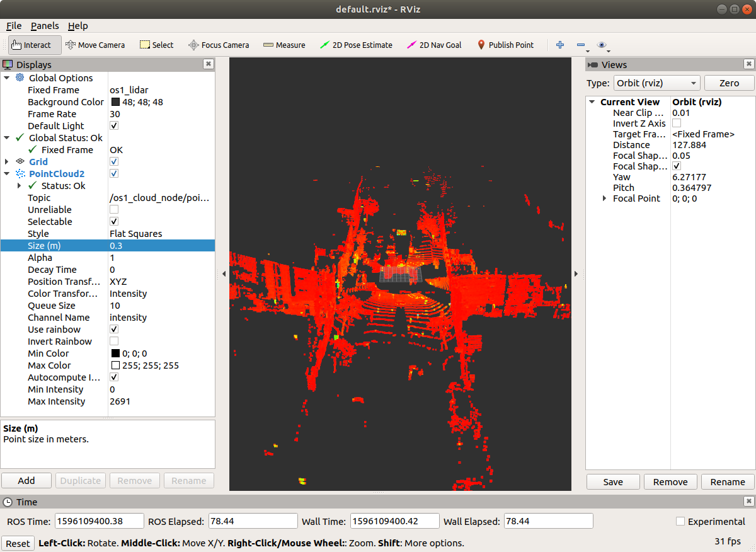Choose the Select tool
The image size is (756, 552).
156,45
